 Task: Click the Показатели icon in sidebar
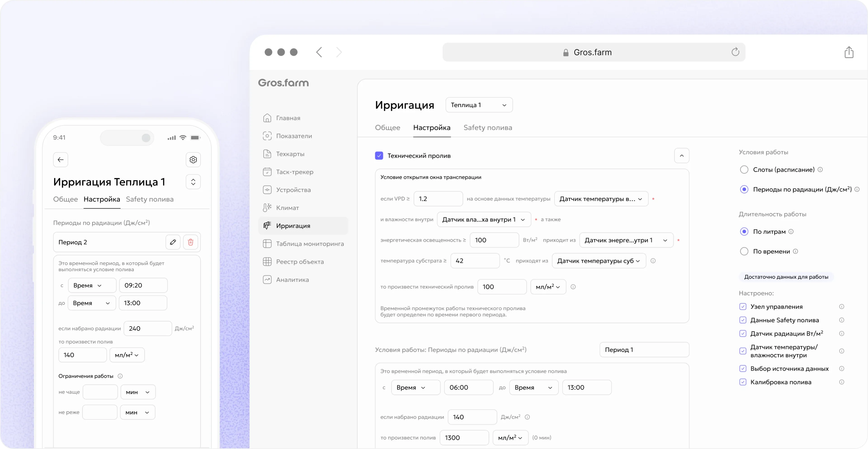pyautogui.click(x=267, y=136)
